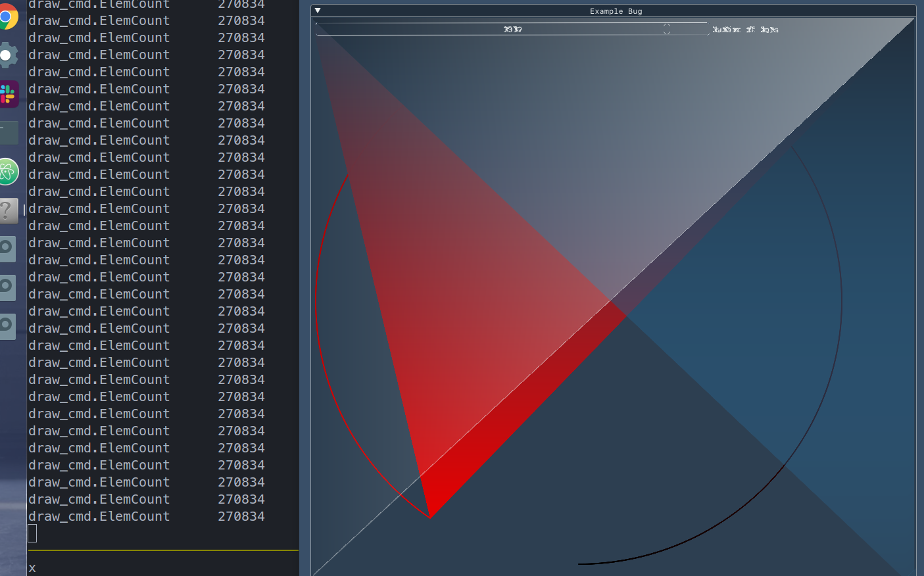Open the dark terminal tile in the dock
This screenshot has height=576, width=924.
click(7, 132)
